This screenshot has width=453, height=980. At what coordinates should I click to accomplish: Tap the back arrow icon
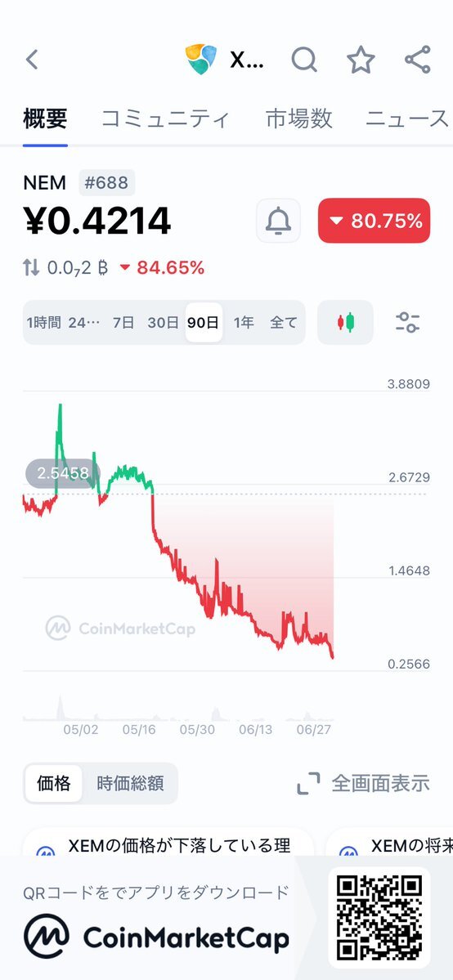point(32,60)
